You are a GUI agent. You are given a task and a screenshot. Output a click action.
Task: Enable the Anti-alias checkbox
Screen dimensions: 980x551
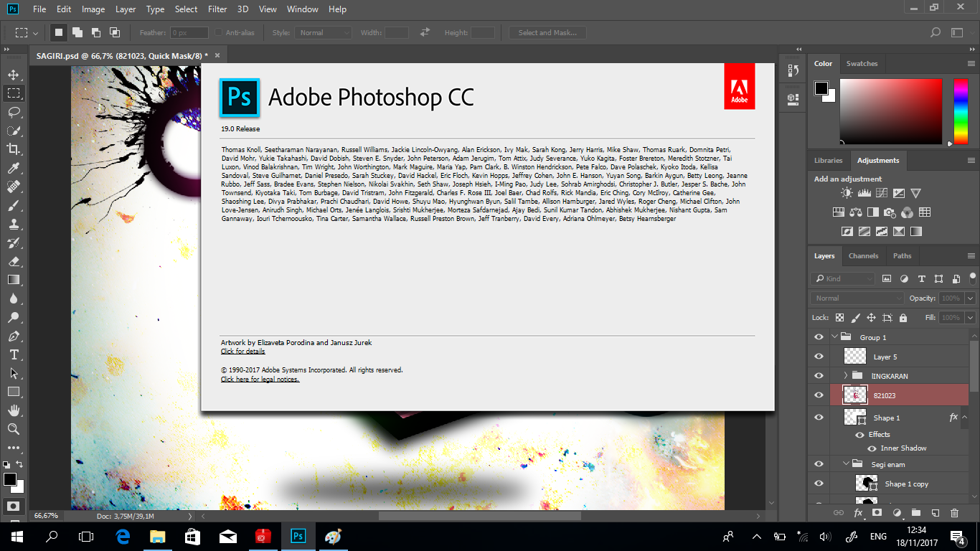(x=218, y=32)
